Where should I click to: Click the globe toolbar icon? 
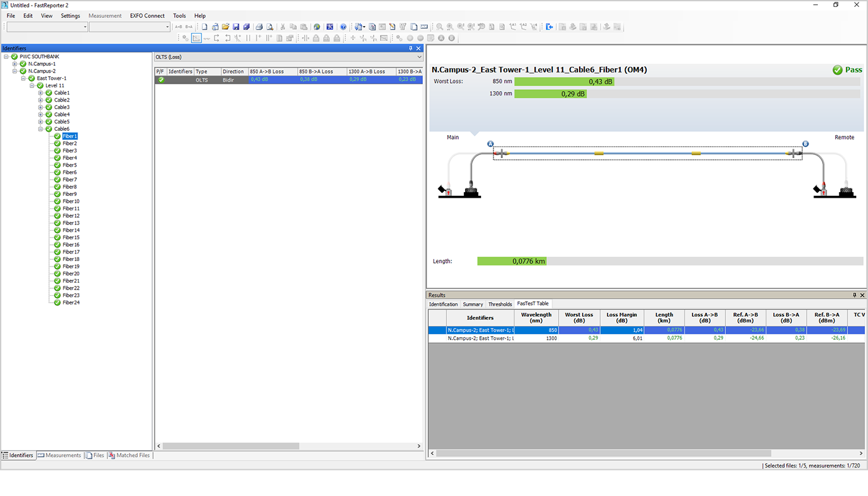tap(317, 27)
